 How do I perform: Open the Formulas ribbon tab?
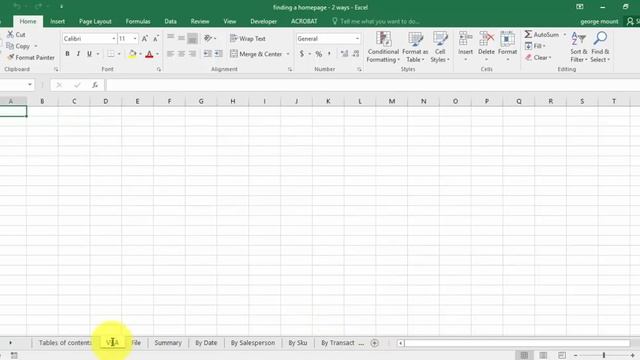pyautogui.click(x=138, y=21)
